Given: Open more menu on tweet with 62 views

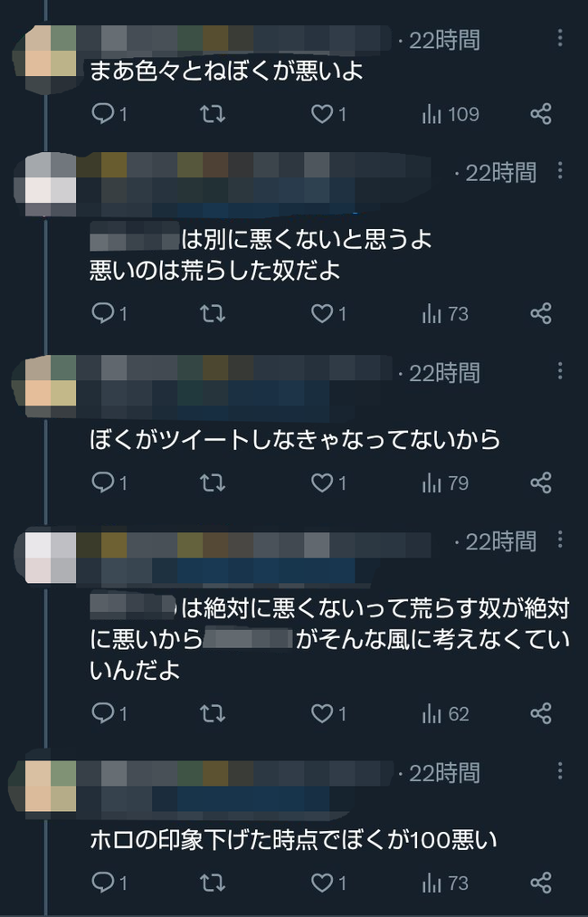Looking at the screenshot, I should [x=560, y=540].
